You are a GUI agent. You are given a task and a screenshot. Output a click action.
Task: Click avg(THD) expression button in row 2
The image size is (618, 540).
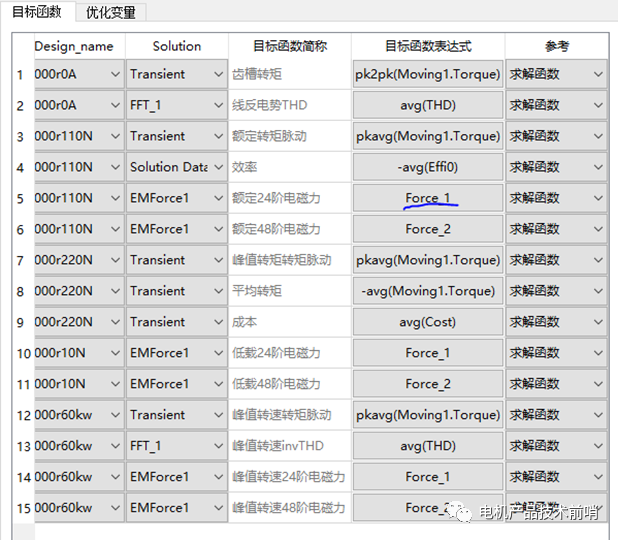428,105
